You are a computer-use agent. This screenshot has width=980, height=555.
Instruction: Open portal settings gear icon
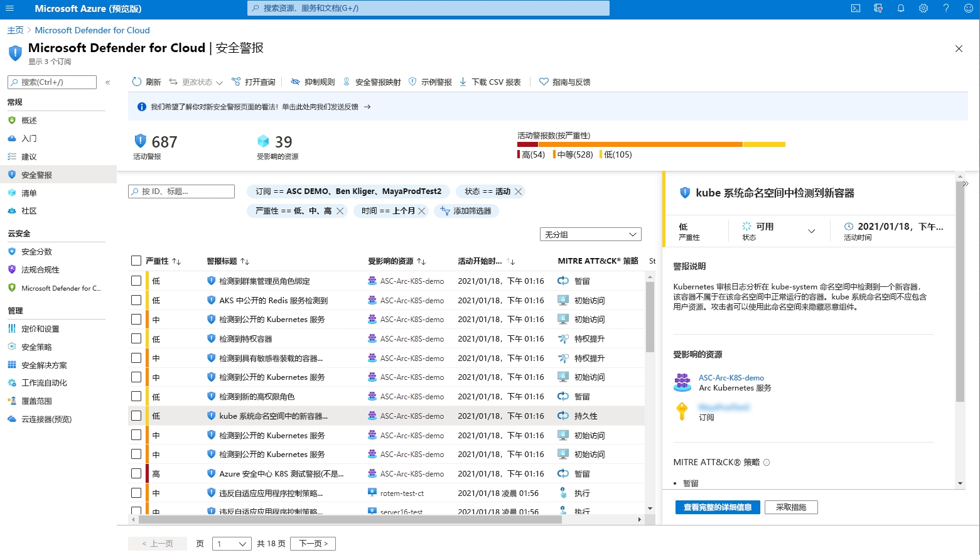point(923,8)
